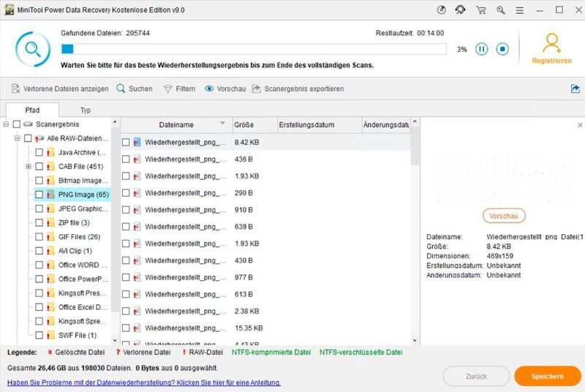The image size is (585, 392).
Task: Check the Java Archive checkbox
Action: point(39,152)
